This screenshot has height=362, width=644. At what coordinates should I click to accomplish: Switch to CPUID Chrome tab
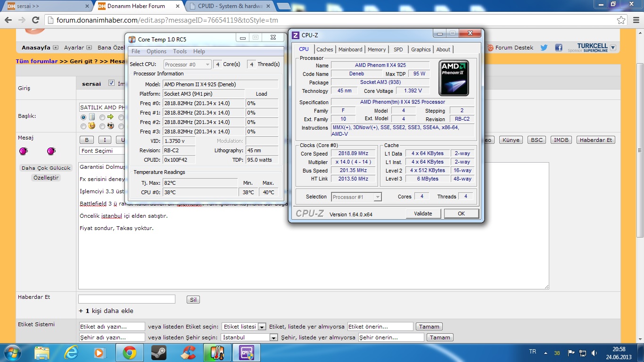[231, 6]
